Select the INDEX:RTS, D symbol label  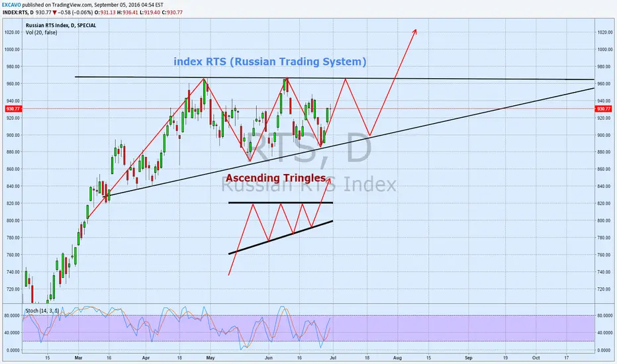(x=18, y=13)
